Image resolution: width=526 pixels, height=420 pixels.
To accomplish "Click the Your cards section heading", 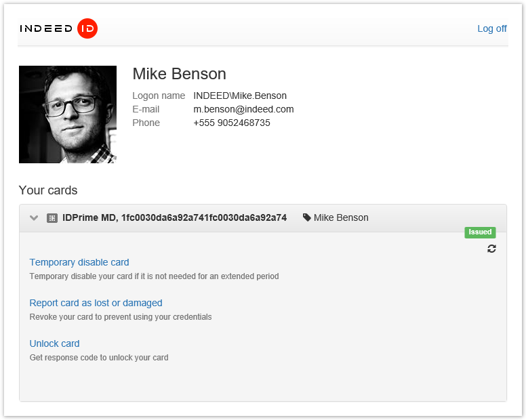I will click(x=48, y=190).
